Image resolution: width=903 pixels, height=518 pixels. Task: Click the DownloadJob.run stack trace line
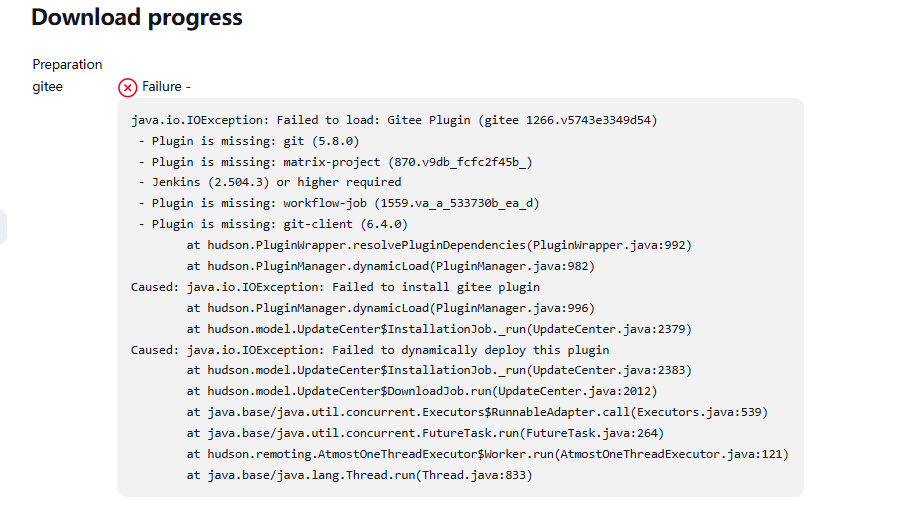tap(422, 391)
